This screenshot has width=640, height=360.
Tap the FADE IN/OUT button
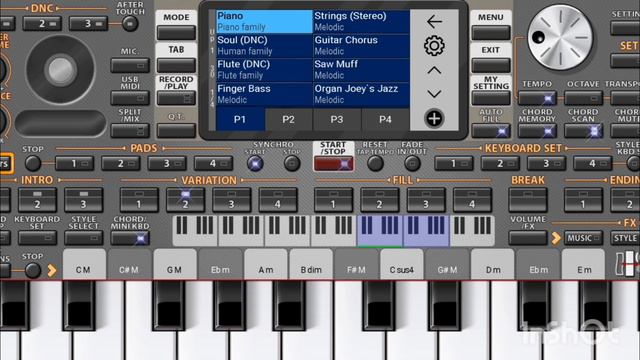point(412,164)
